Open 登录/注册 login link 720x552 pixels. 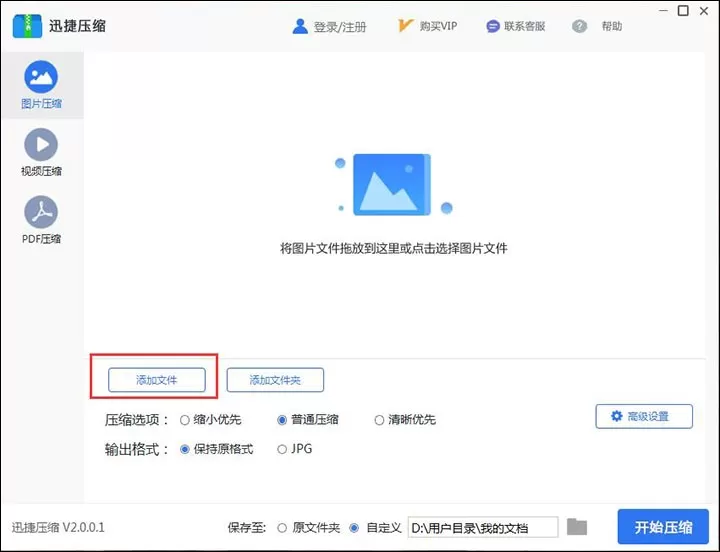tap(340, 27)
